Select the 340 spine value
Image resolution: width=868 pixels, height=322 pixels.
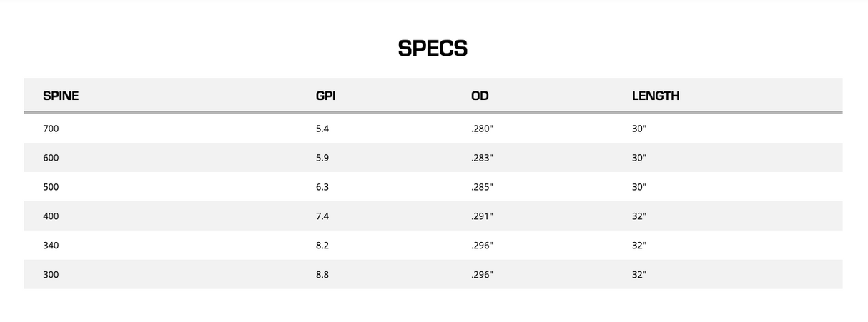point(51,246)
